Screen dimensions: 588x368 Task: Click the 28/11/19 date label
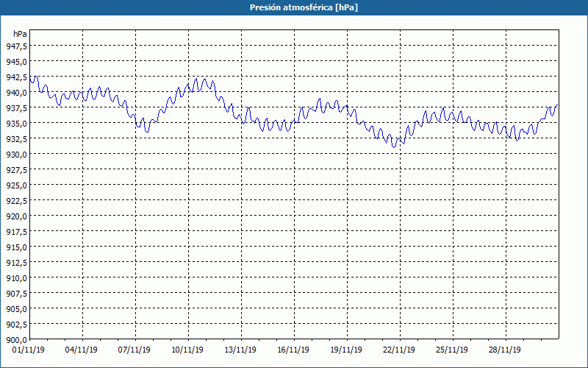click(x=505, y=350)
